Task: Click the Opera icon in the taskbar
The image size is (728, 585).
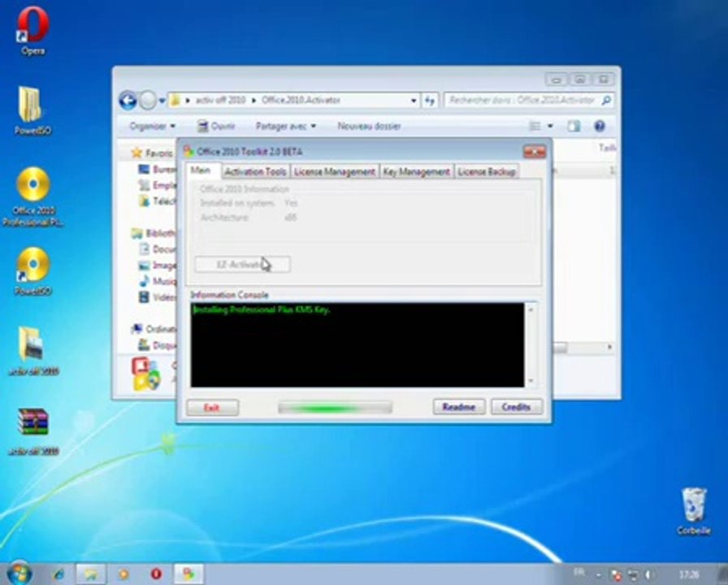Action: click(x=156, y=574)
